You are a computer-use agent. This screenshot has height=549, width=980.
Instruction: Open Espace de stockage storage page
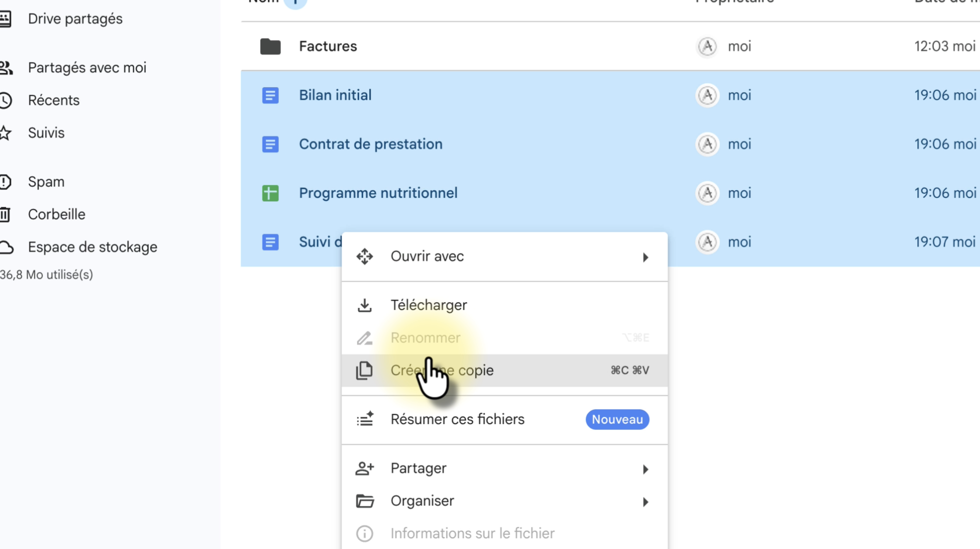click(x=93, y=247)
